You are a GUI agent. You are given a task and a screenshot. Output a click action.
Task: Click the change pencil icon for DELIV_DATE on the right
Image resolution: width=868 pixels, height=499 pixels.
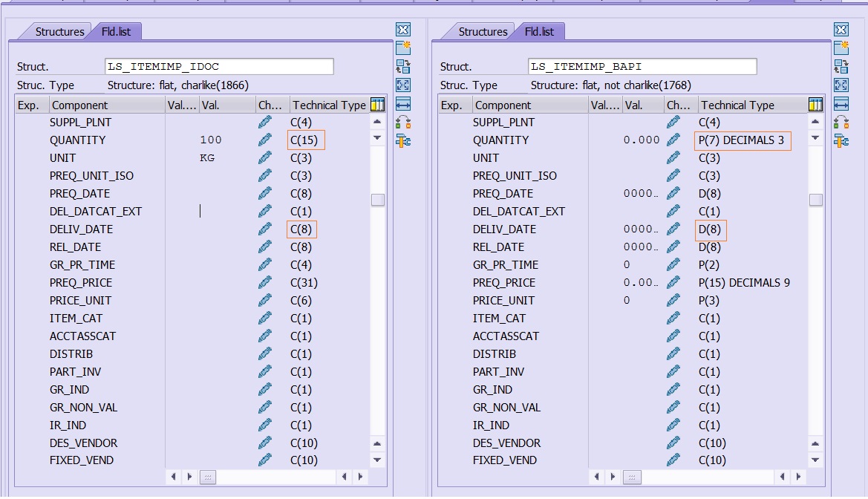(x=673, y=229)
